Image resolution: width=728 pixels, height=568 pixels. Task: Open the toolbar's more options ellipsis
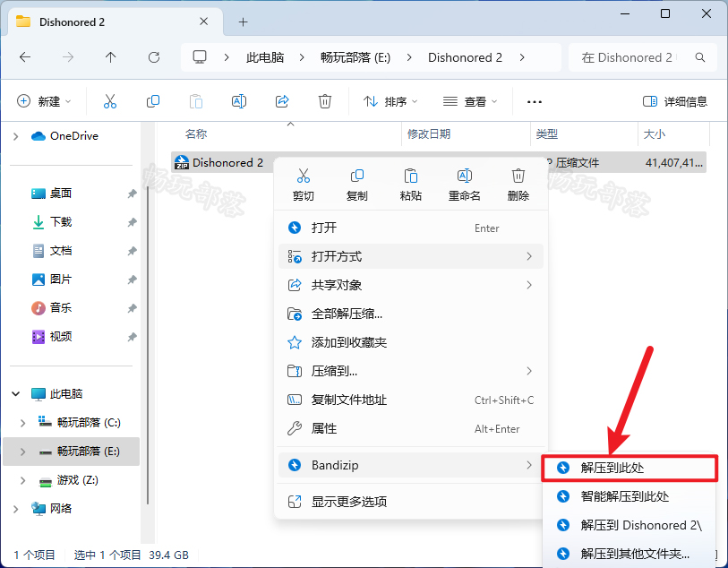coord(535,102)
